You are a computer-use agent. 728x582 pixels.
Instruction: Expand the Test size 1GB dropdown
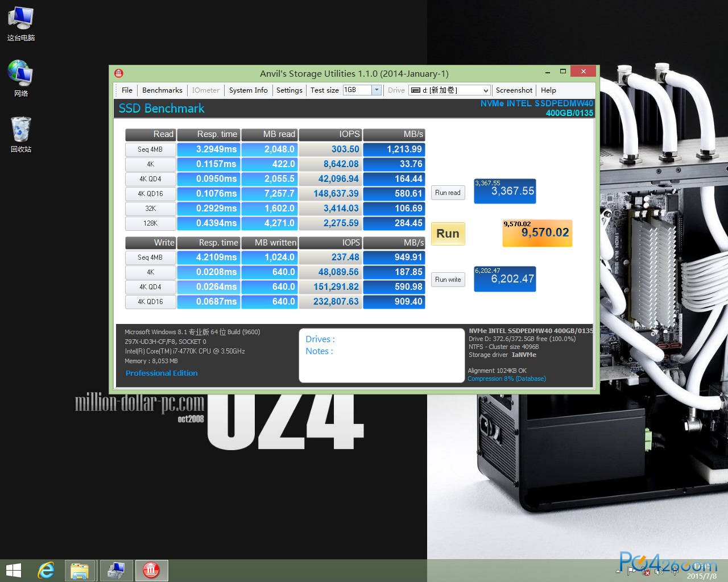376,90
